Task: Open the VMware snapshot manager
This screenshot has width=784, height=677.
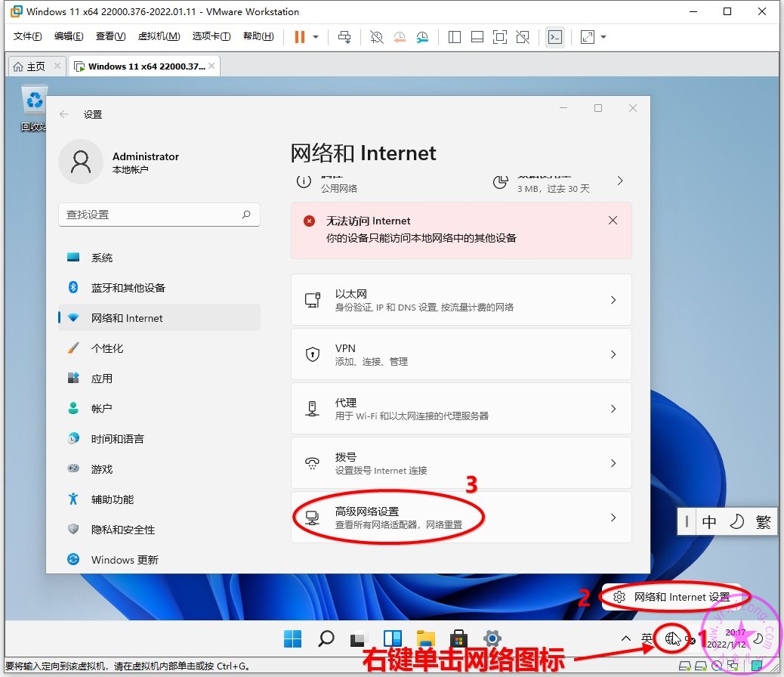Action: pyautogui.click(x=422, y=36)
